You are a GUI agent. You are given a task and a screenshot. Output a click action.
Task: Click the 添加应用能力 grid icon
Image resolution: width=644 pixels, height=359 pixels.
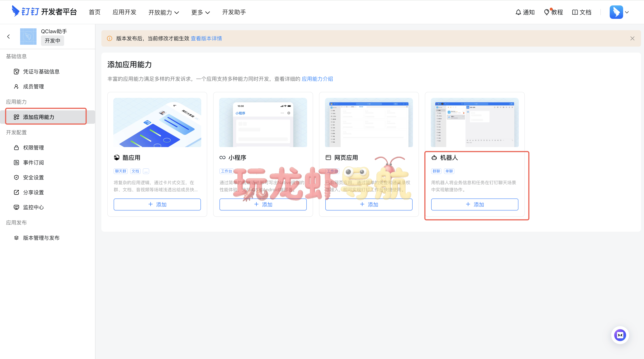pos(16,117)
